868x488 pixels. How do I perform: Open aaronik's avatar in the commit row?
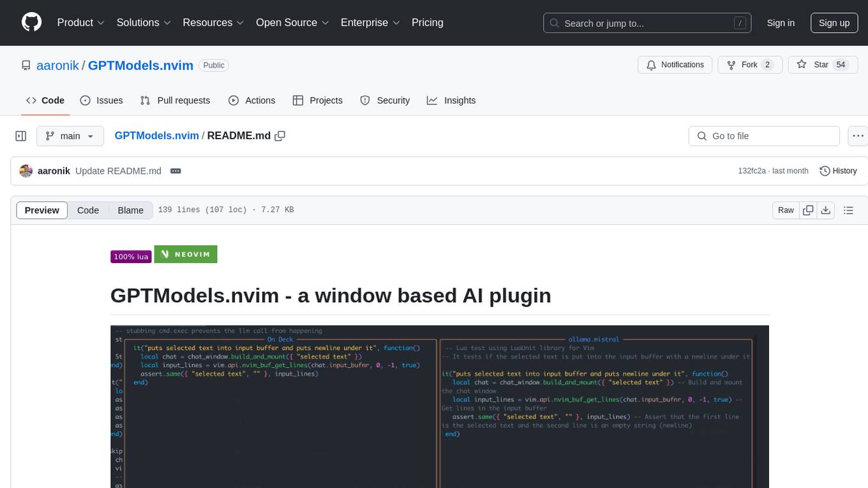(26, 171)
